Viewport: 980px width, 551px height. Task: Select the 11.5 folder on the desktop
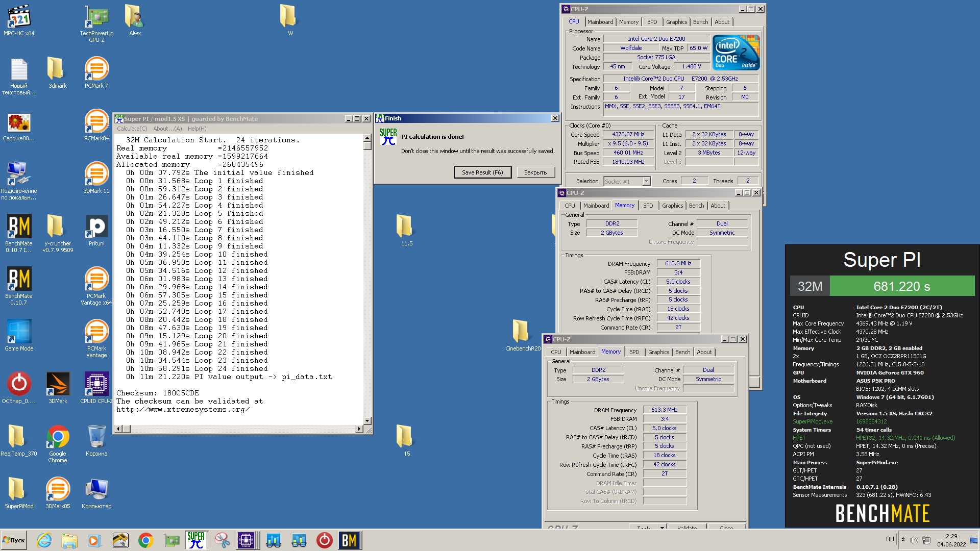tap(406, 230)
